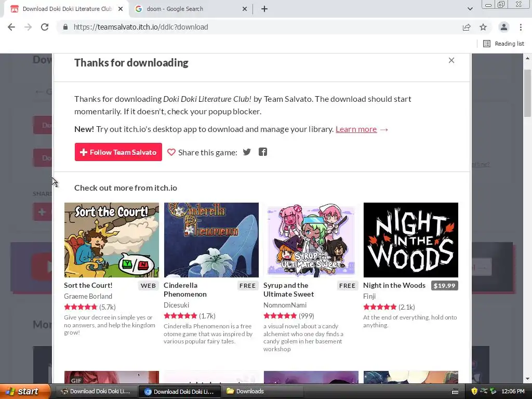Share this game on Twitter

click(247, 152)
